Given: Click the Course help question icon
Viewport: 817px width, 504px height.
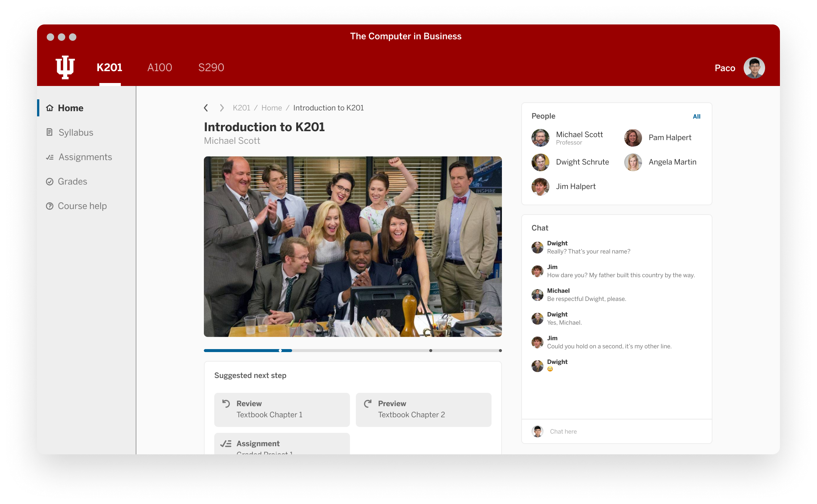Looking at the screenshot, I should pyautogui.click(x=50, y=206).
